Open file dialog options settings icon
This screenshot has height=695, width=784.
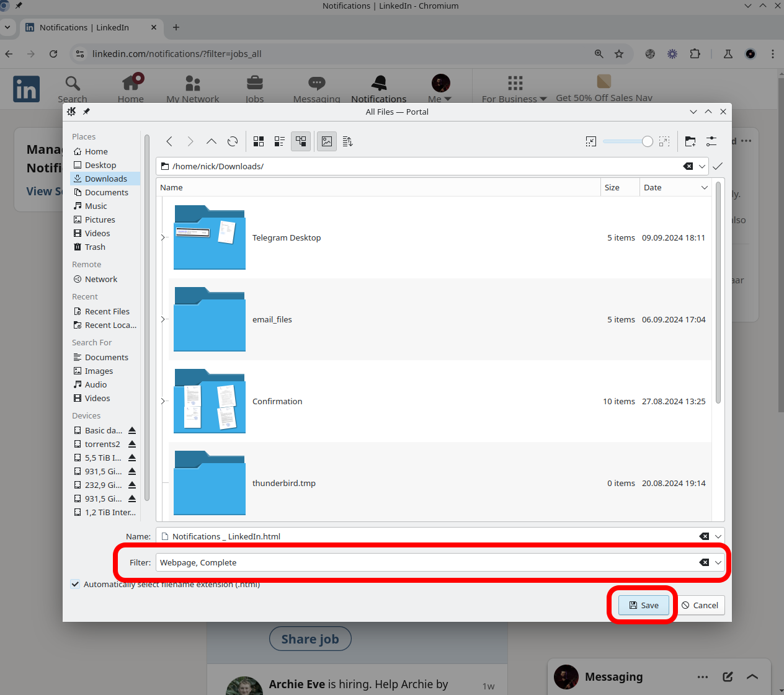tap(711, 141)
